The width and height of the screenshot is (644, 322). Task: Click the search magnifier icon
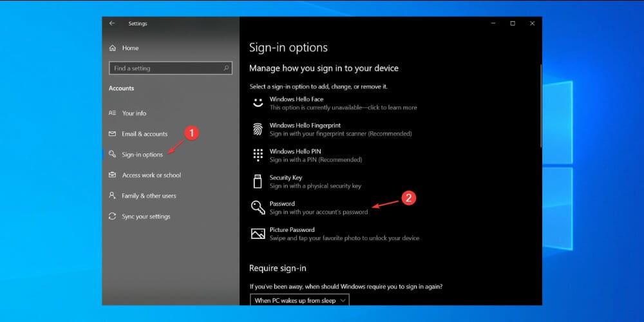tap(226, 68)
